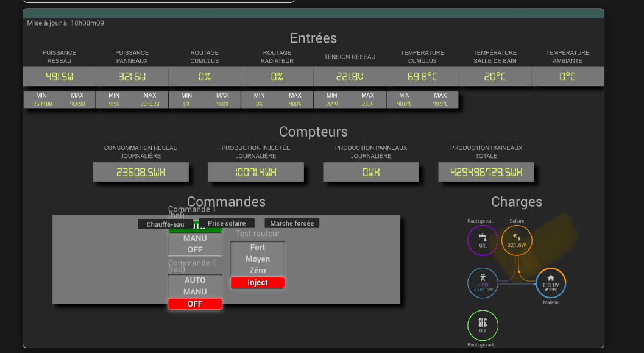Click the Puissance réseau value 491.5W display

point(60,77)
